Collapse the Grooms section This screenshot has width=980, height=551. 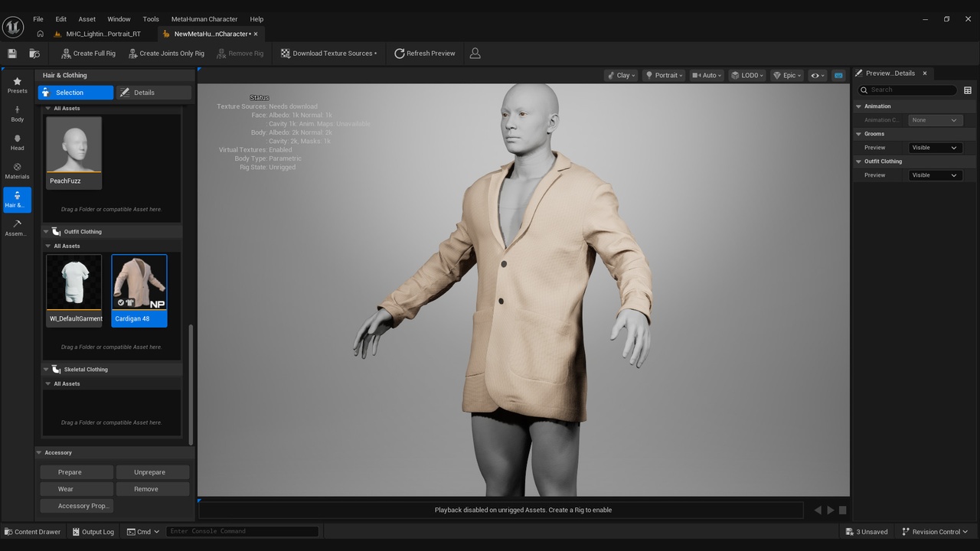coord(859,134)
